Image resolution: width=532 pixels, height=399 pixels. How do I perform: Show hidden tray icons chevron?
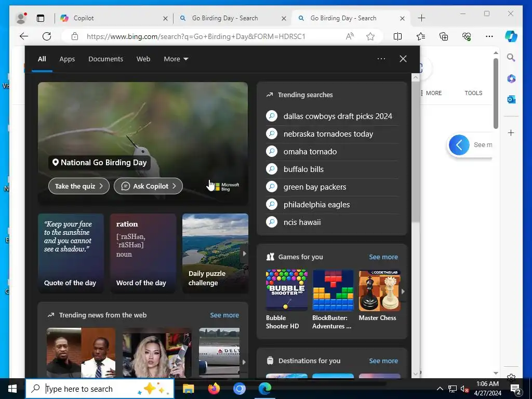coord(440,389)
